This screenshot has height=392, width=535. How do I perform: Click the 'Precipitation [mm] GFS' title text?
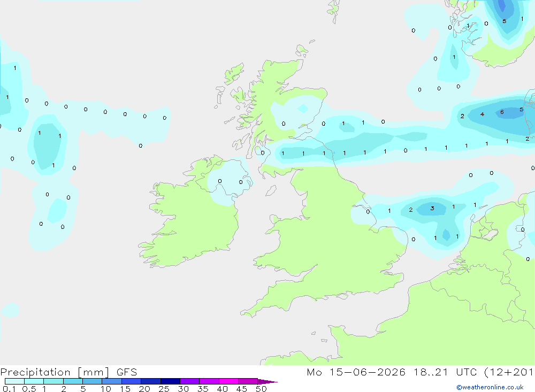68,372
